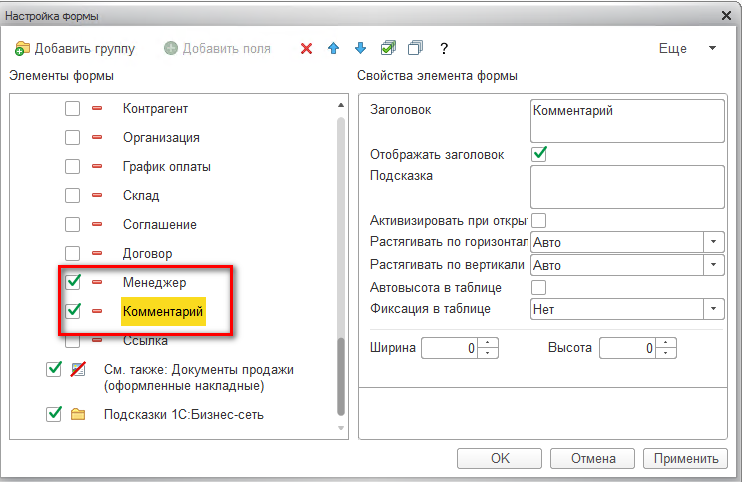Click the red field icon next to Склад
The width and height of the screenshot is (742, 482).
(97, 195)
